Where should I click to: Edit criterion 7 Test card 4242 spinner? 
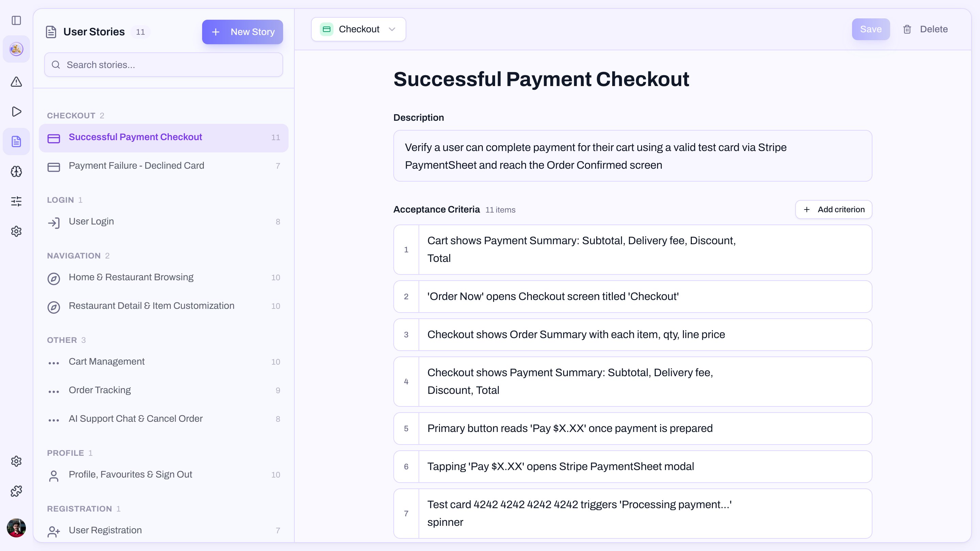[633, 513]
